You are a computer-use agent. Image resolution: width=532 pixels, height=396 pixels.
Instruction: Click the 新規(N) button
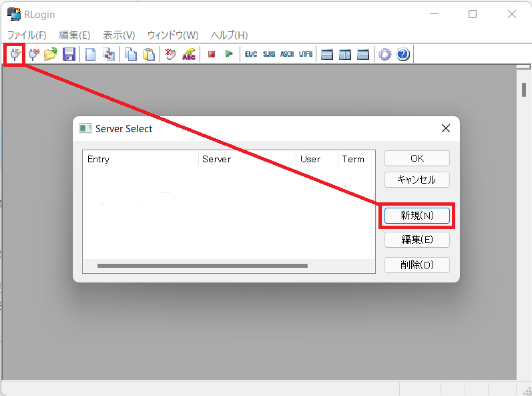click(417, 216)
